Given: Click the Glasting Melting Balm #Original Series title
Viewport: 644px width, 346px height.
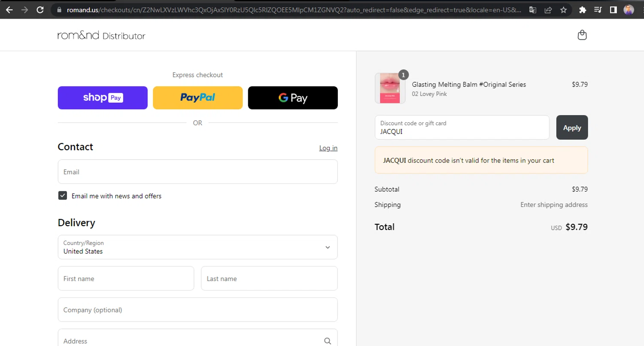Looking at the screenshot, I should click(469, 84).
